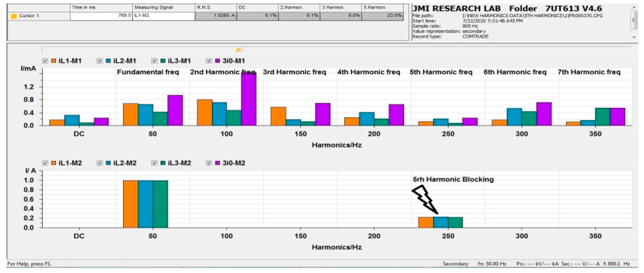Uncheck the iL1-M1 signal checkbox

coord(45,61)
